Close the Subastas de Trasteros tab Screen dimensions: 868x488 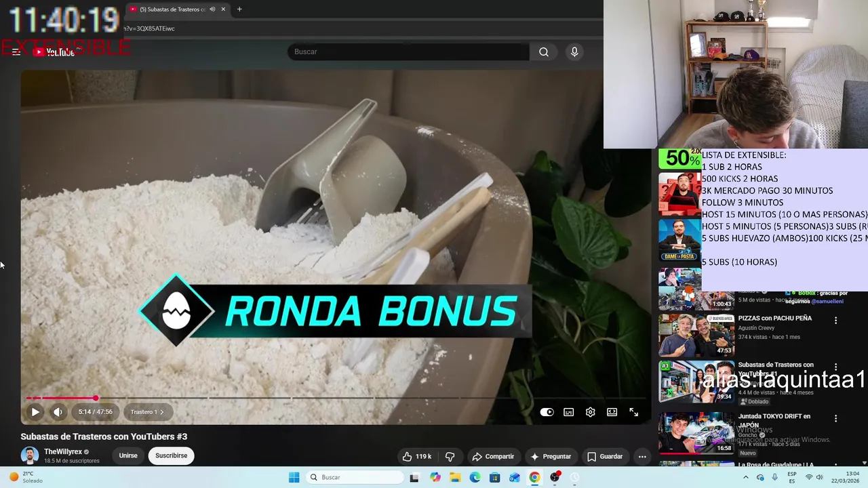pos(223,9)
